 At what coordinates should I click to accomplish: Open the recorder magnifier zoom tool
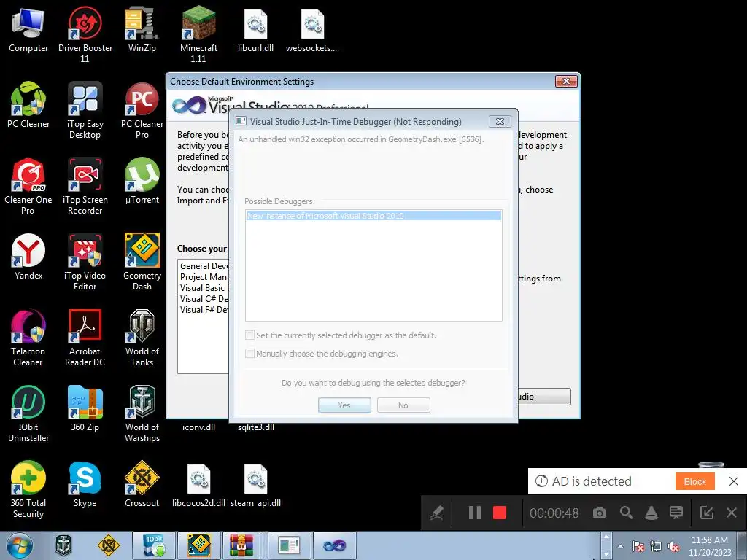click(x=626, y=513)
